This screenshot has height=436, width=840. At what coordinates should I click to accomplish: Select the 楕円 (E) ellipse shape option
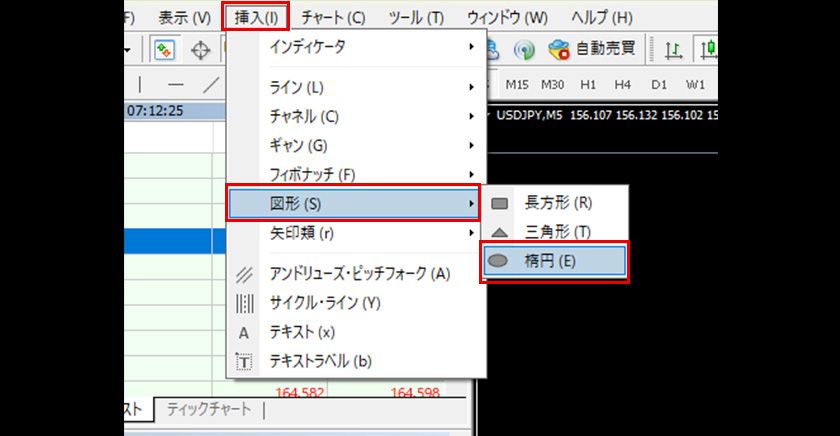pos(555,262)
